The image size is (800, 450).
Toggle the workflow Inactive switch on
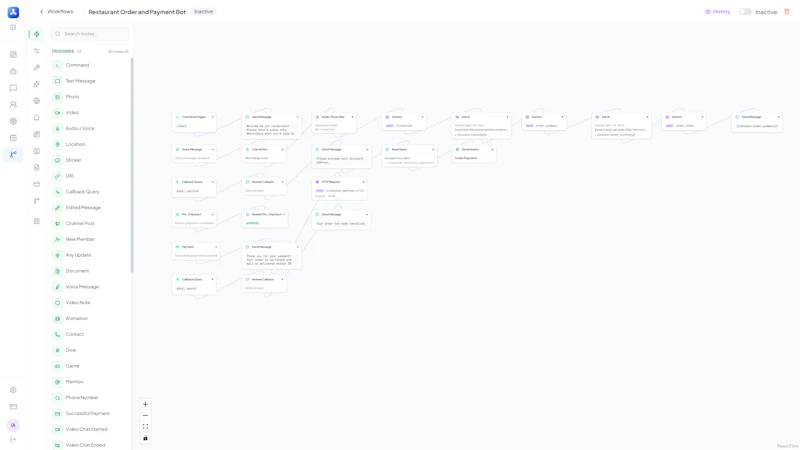tap(745, 12)
